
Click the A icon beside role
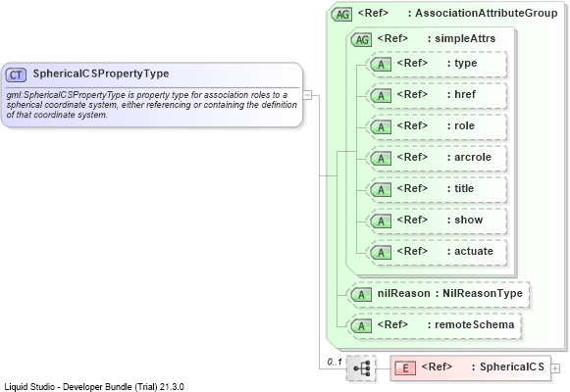click(381, 127)
